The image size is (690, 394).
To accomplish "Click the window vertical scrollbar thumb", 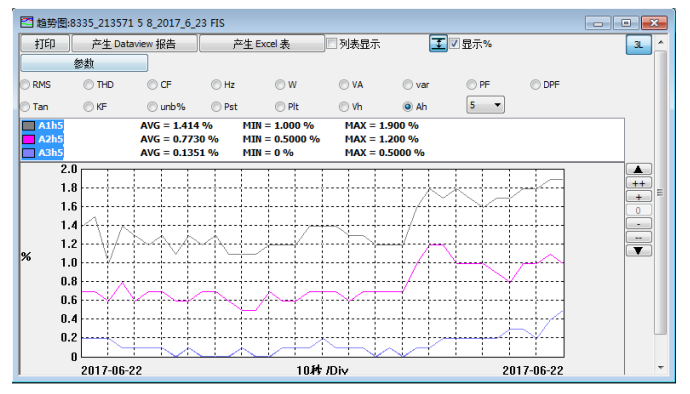I will 660,192.
